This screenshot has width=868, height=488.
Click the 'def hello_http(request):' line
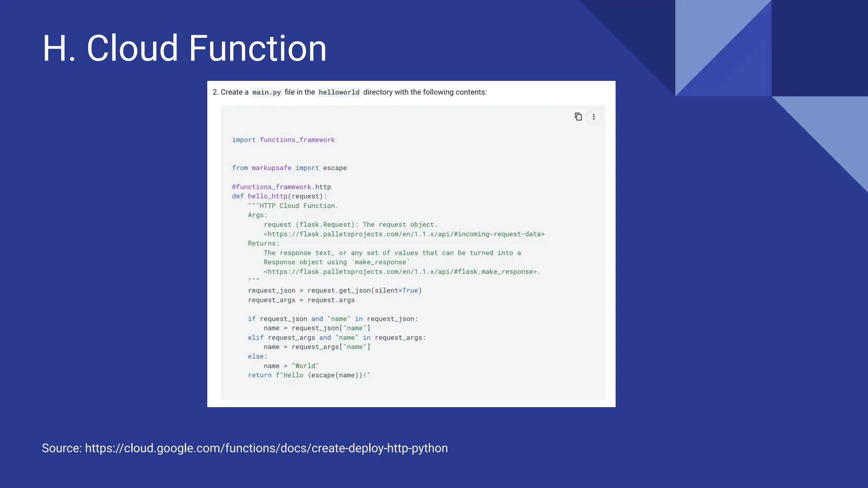coord(279,197)
